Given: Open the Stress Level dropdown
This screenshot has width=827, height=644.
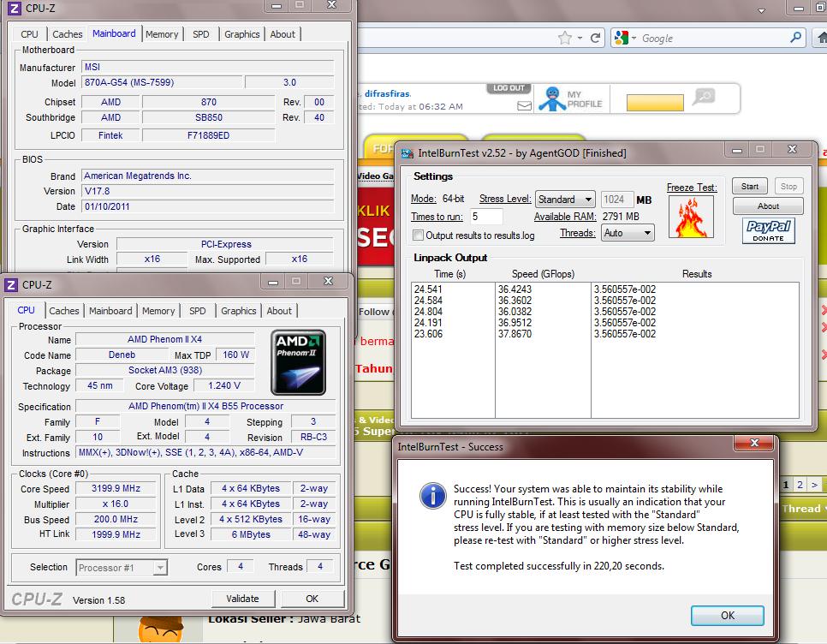Looking at the screenshot, I should coord(565,200).
